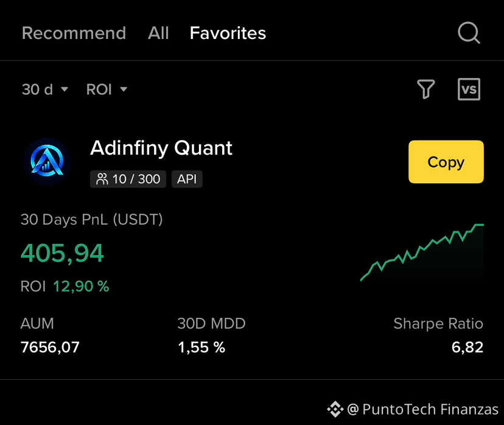Tap the copiers people icon
Image resolution: width=504 pixels, height=425 pixels.
pos(102,179)
